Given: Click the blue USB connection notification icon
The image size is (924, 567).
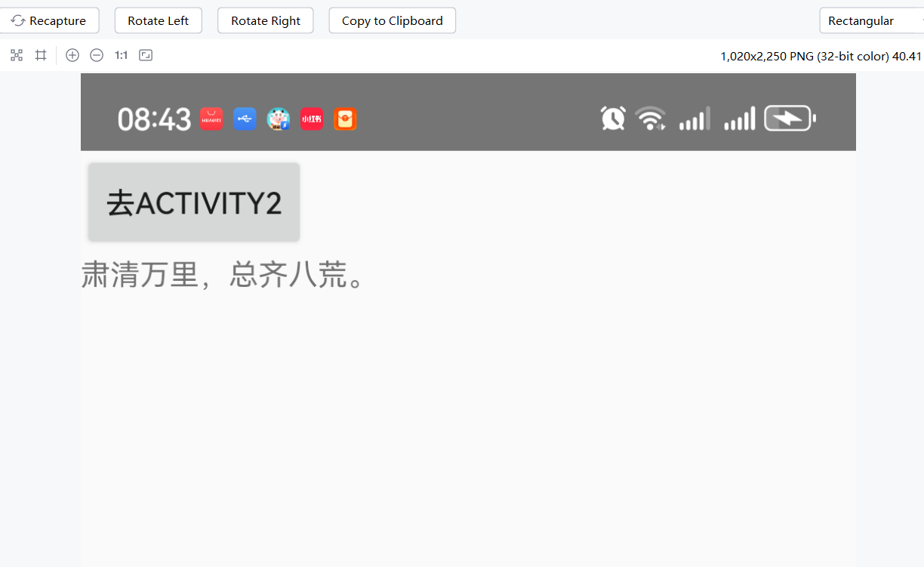Looking at the screenshot, I should (x=245, y=119).
